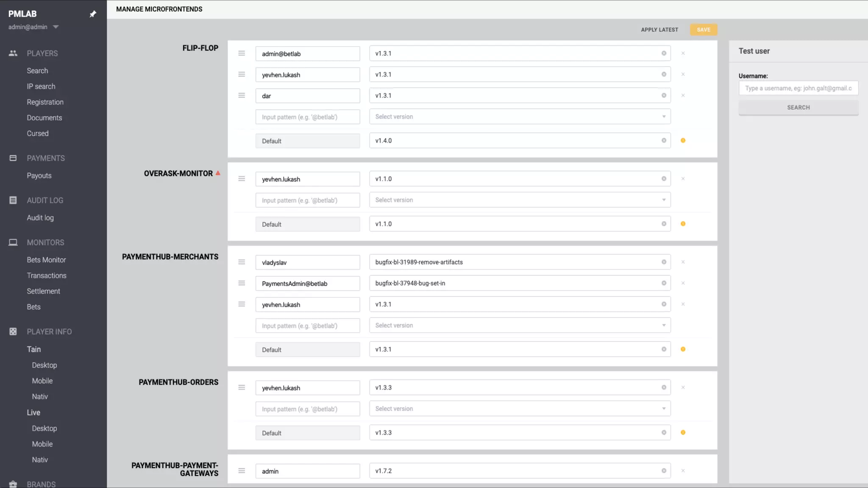Go to the Audit log page
Viewport: 868px width, 488px height.
pyautogui.click(x=40, y=218)
